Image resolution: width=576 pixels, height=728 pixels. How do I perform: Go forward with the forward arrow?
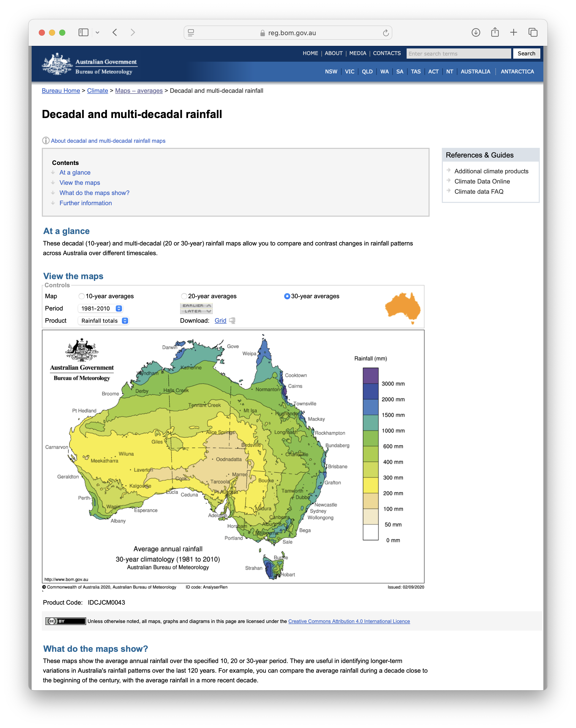tap(133, 32)
